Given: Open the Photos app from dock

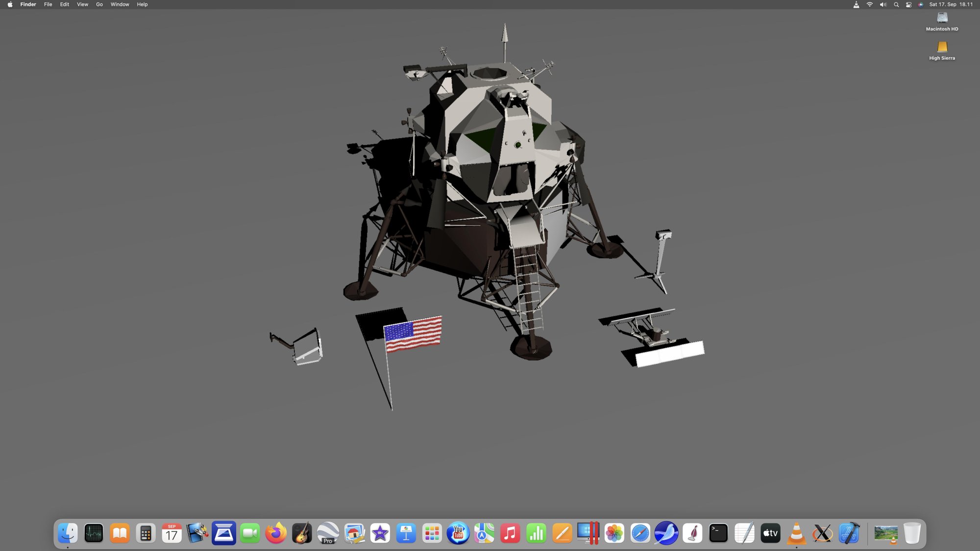Looking at the screenshot, I should [x=614, y=533].
